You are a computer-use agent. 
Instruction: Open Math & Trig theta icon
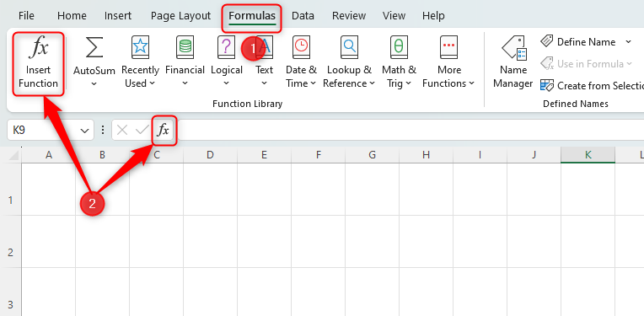tap(399, 47)
